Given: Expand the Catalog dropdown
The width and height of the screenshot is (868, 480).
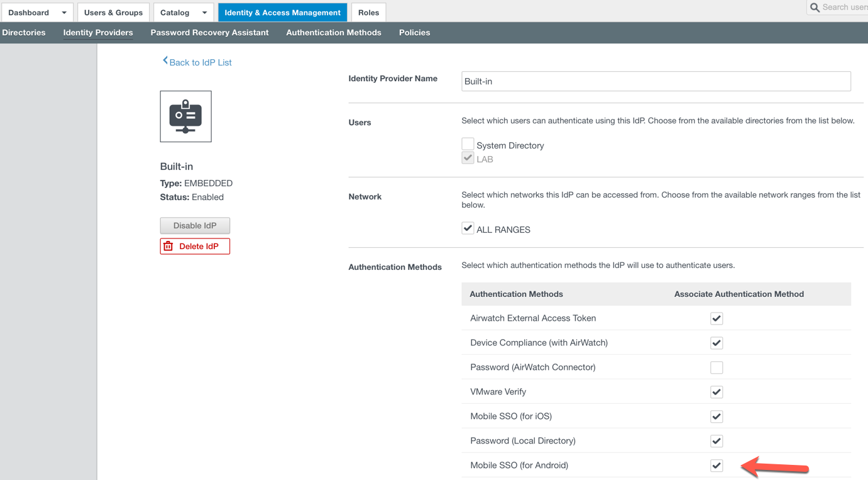Looking at the screenshot, I should [204, 12].
